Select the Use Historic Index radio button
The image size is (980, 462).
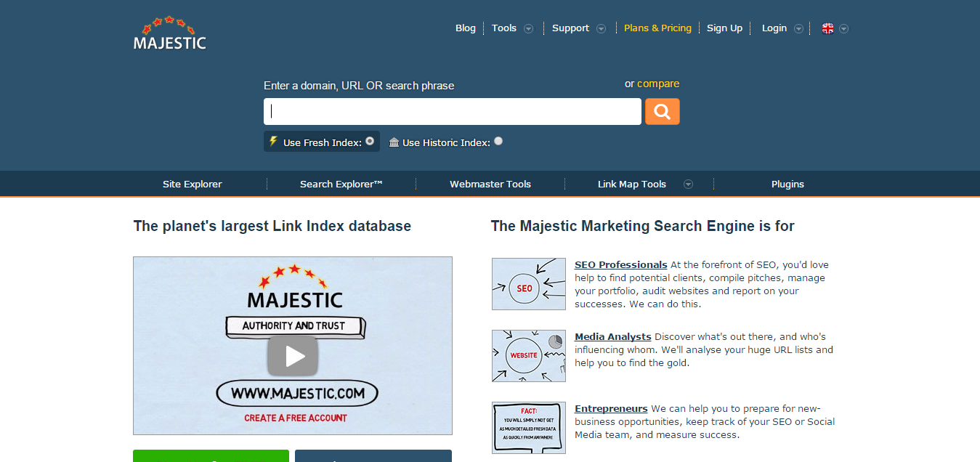point(498,141)
